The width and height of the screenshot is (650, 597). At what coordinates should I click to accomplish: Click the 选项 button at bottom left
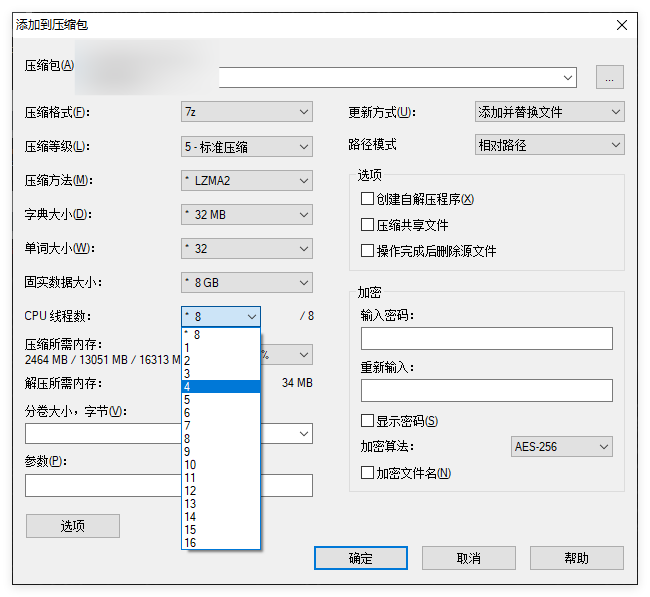[x=73, y=526]
